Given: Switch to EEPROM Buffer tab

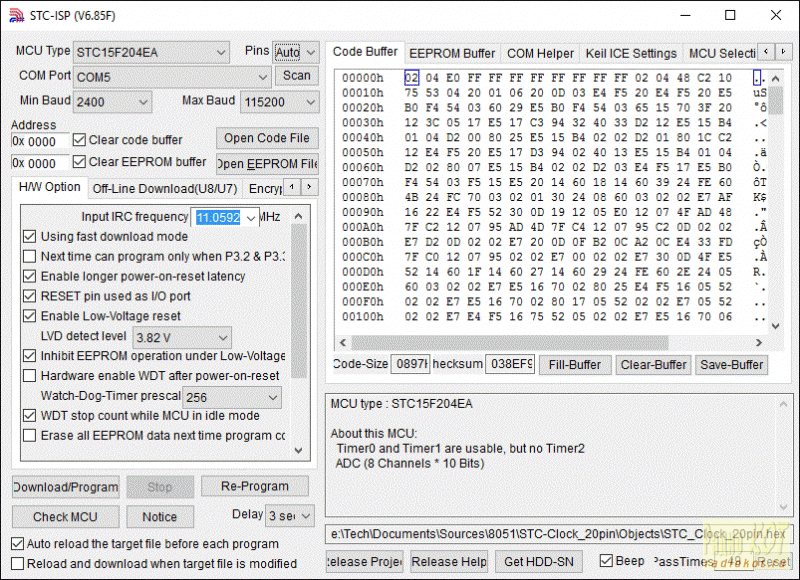Looking at the screenshot, I should [451, 53].
